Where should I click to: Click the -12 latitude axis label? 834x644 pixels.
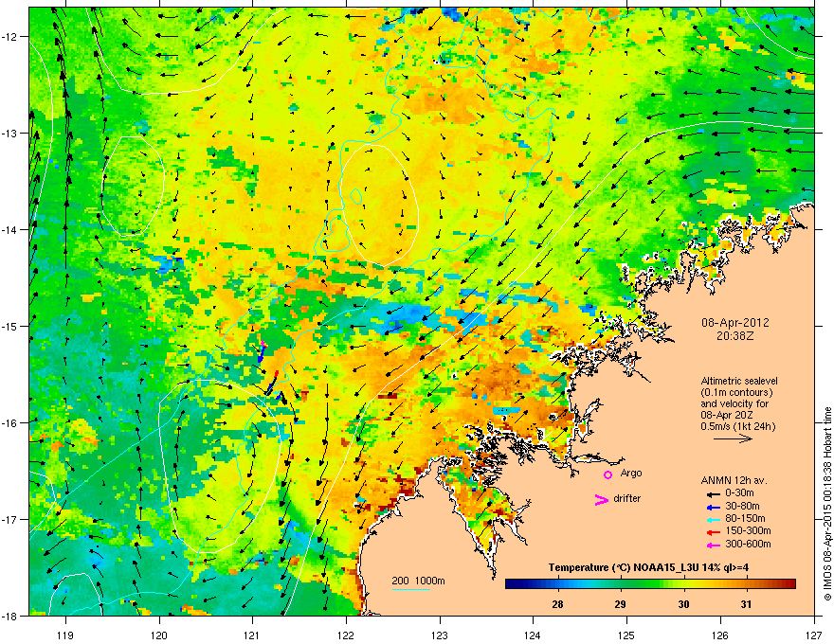tap(10, 36)
